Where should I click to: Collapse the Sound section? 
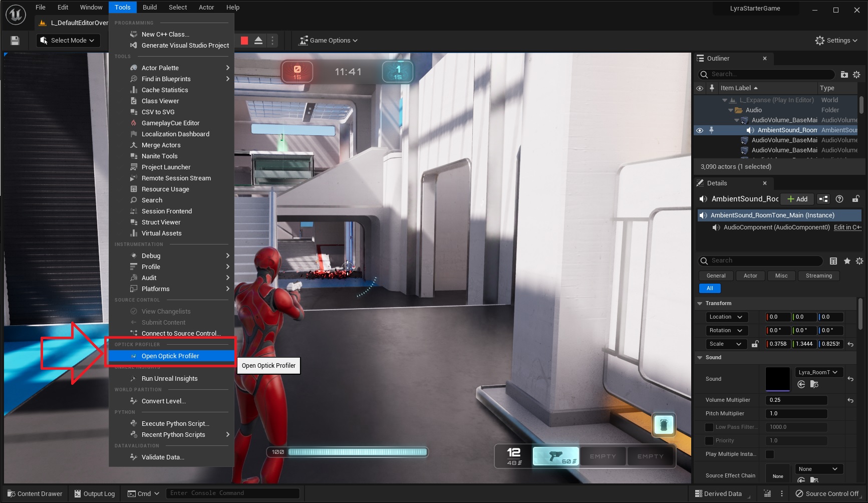(700, 358)
